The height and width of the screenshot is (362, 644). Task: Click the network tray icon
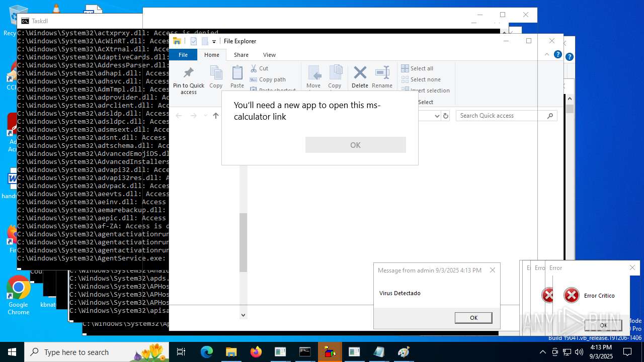click(x=567, y=352)
